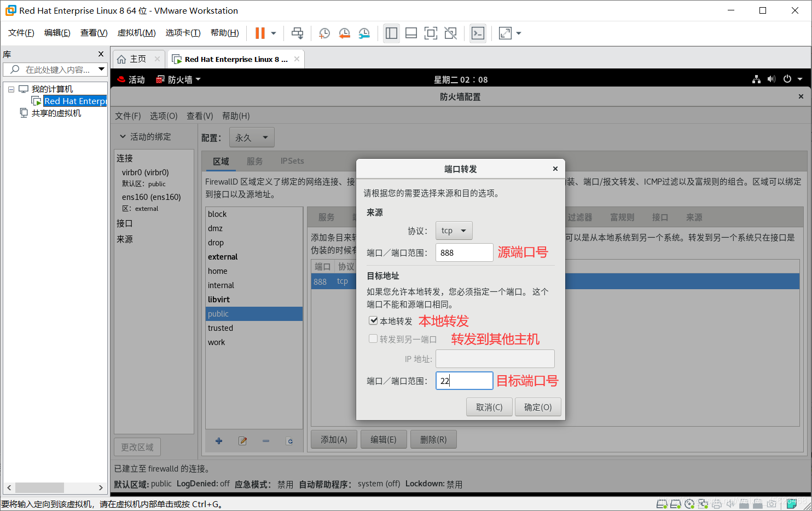Open the GNOME network status icon

756,79
